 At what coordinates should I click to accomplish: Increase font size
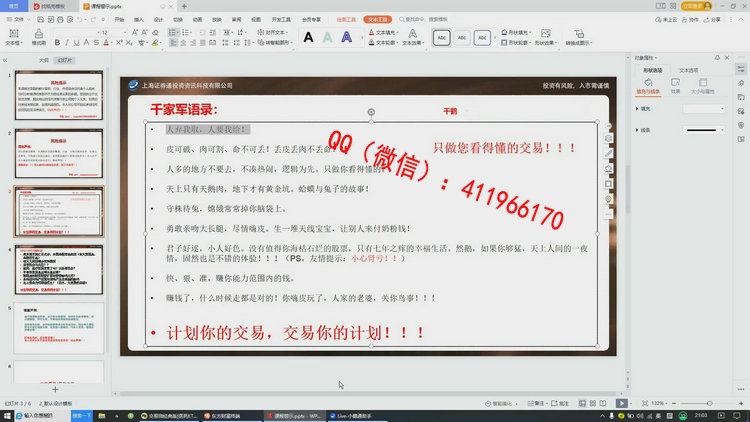(x=134, y=32)
